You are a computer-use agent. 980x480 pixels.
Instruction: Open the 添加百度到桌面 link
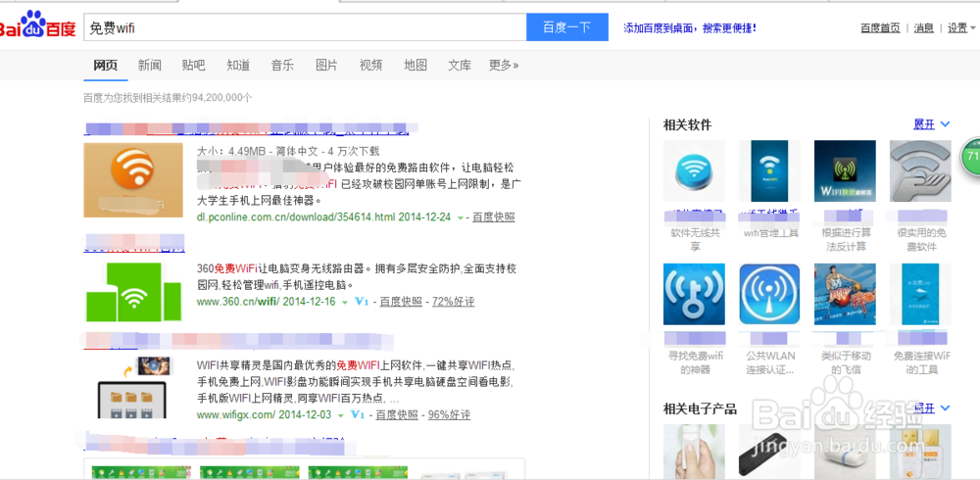(689, 28)
